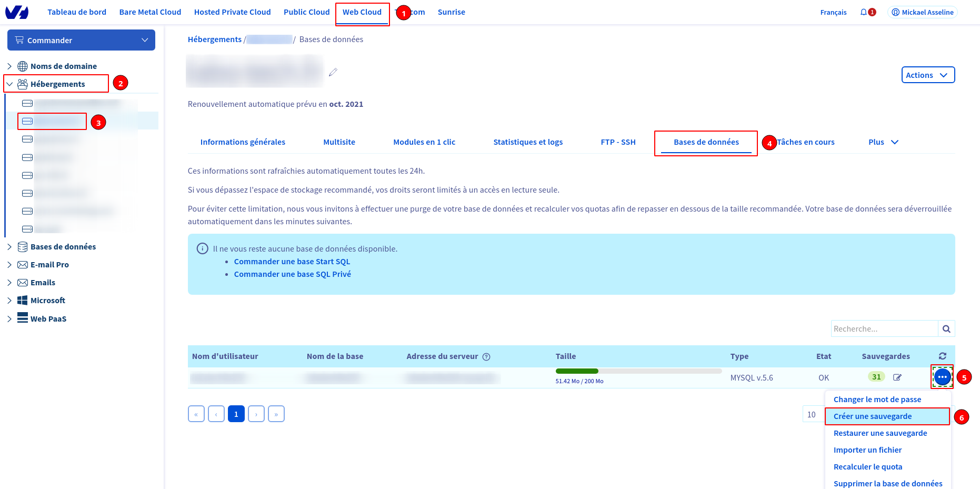This screenshot has height=489, width=980.
Task: Click the pencil icon to rename hosting
Action: pyautogui.click(x=333, y=72)
